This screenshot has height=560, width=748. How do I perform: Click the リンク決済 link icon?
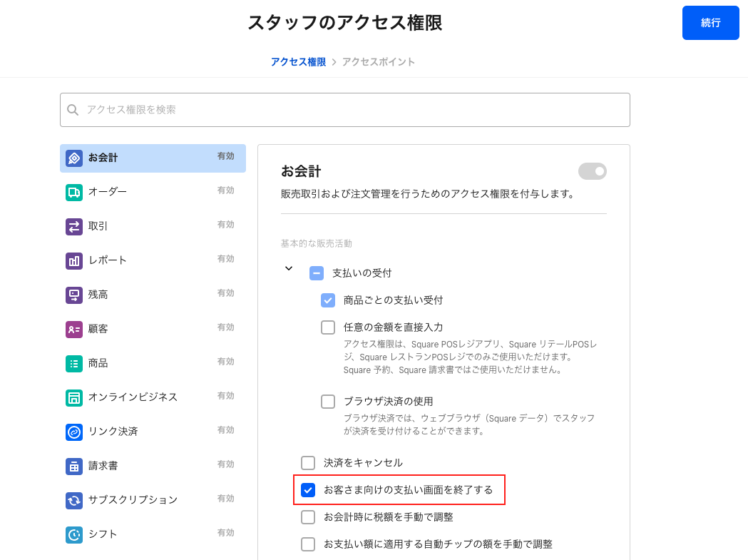click(x=74, y=432)
